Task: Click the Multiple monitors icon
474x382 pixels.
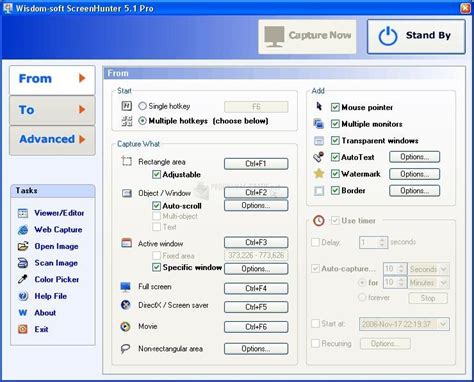Action: (x=319, y=124)
